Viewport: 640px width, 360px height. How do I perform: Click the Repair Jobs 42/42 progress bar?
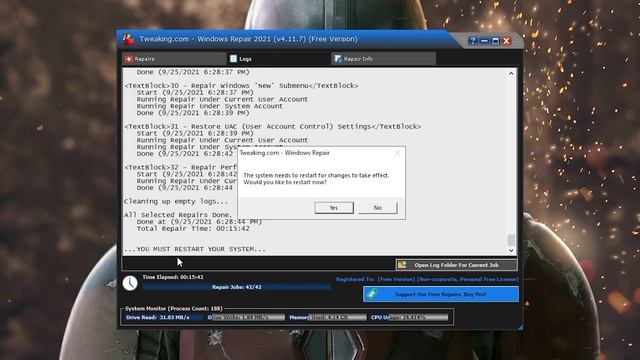coord(237,287)
